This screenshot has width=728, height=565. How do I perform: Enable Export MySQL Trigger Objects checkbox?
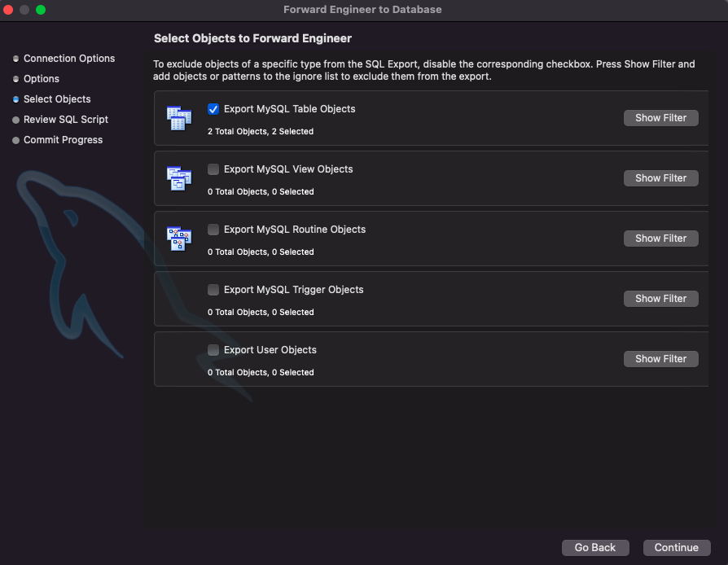click(213, 290)
